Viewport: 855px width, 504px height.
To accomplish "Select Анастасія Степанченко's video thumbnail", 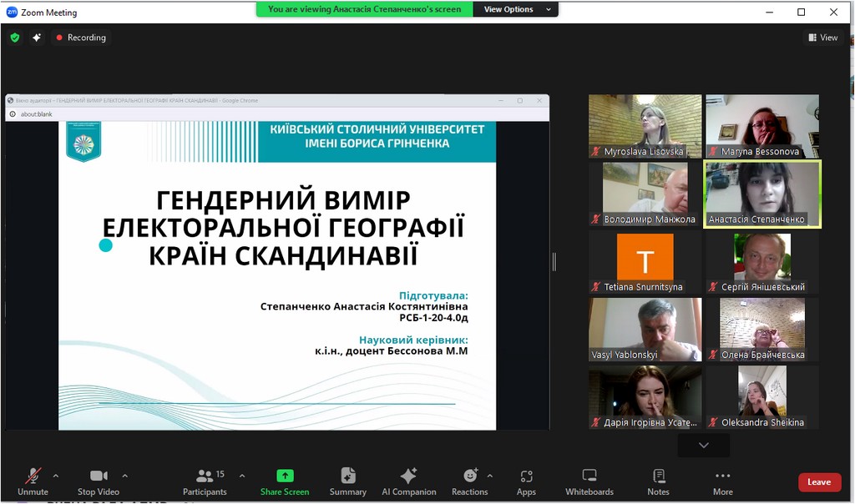I will 762,194.
